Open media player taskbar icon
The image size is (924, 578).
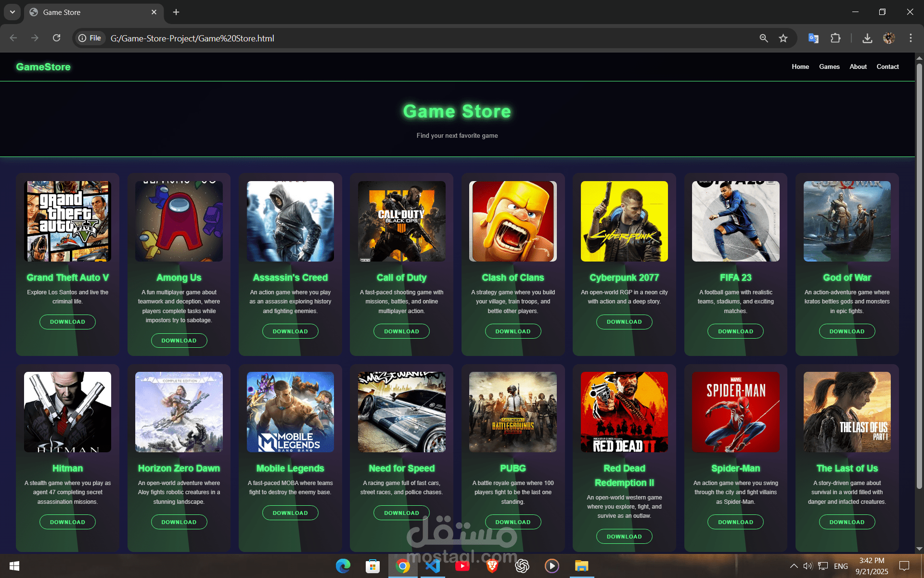tap(552, 566)
